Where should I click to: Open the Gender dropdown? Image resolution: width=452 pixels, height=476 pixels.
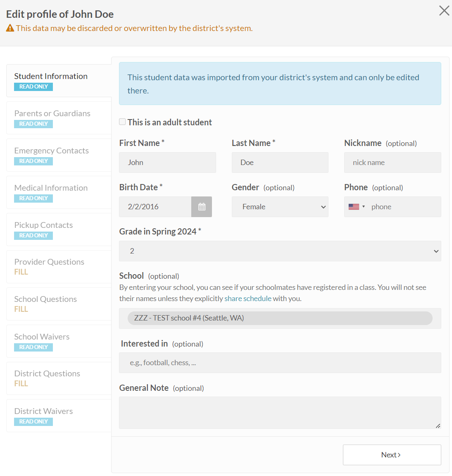pyautogui.click(x=280, y=207)
